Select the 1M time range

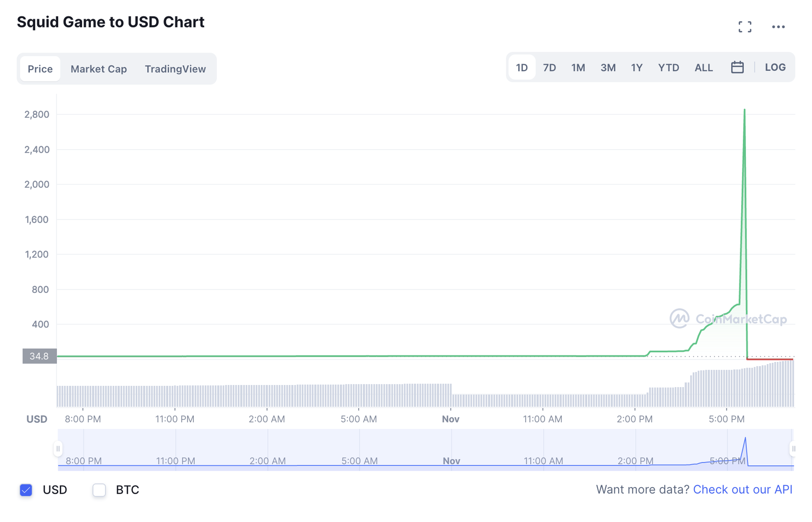[578, 67]
